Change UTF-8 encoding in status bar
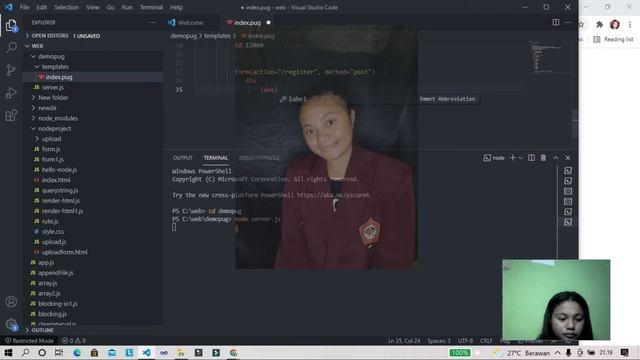The height and width of the screenshot is (360, 640). (x=465, y=340)
